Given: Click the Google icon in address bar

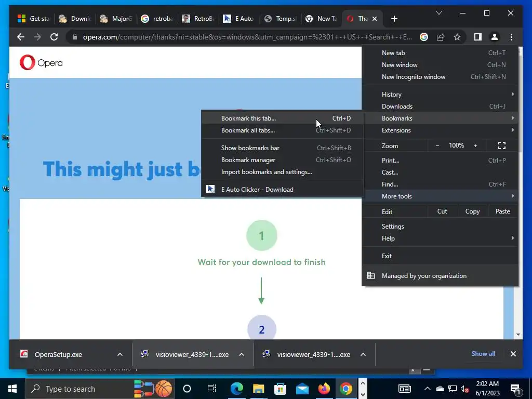Looking at the screenshot, I should 424,37.
